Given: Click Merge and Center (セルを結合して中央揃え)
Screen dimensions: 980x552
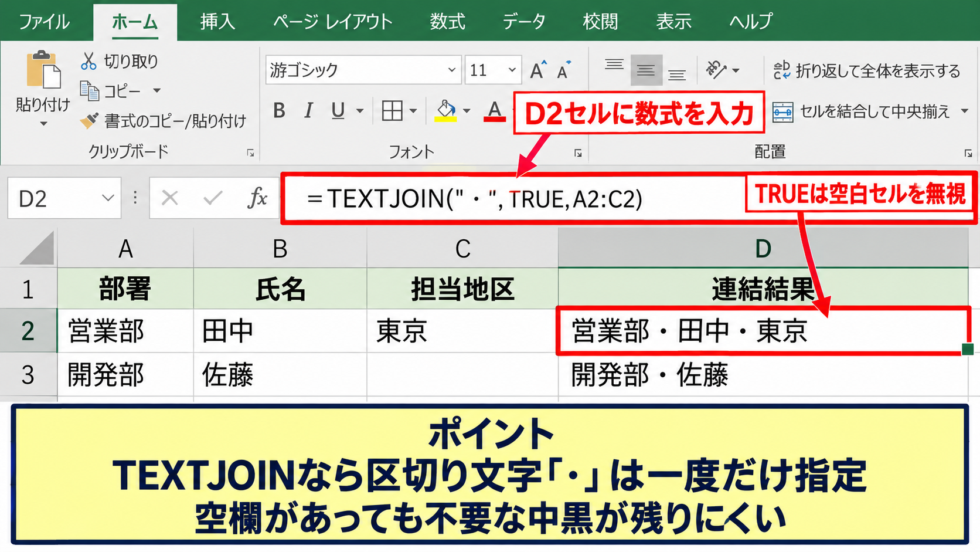Looking at the screenshot, I should pyautogui.click(x=861, y=111).
